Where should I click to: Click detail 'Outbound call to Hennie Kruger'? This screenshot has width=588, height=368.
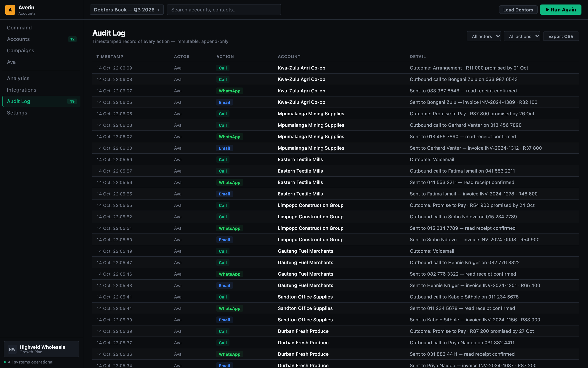[464, 262]
